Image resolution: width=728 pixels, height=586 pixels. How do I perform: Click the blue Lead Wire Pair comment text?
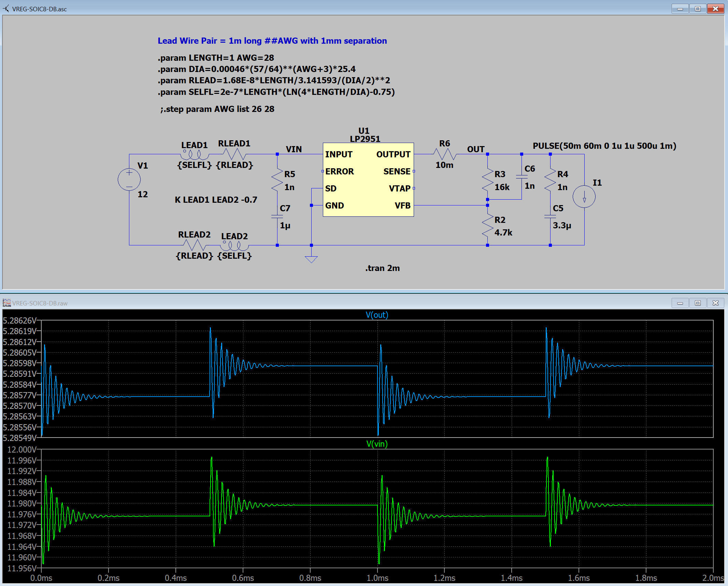pos(272,41)
